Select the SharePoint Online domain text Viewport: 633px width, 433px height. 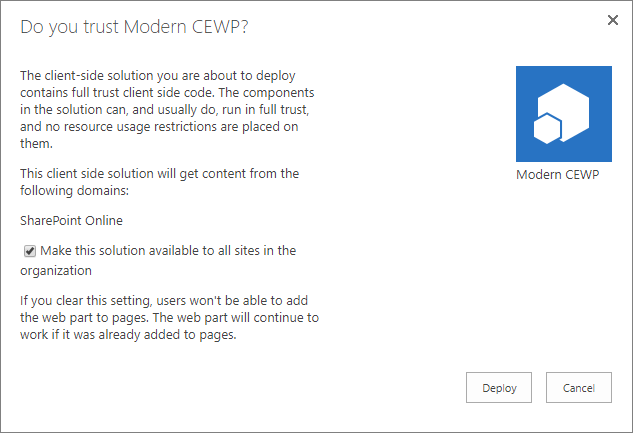[71, 219]
